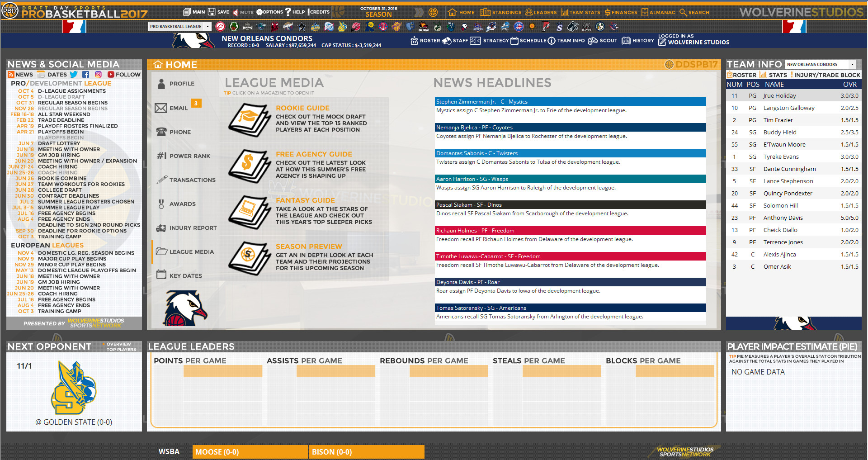Open Team Finances
868x460 pixels.
[x=621, y=12]
